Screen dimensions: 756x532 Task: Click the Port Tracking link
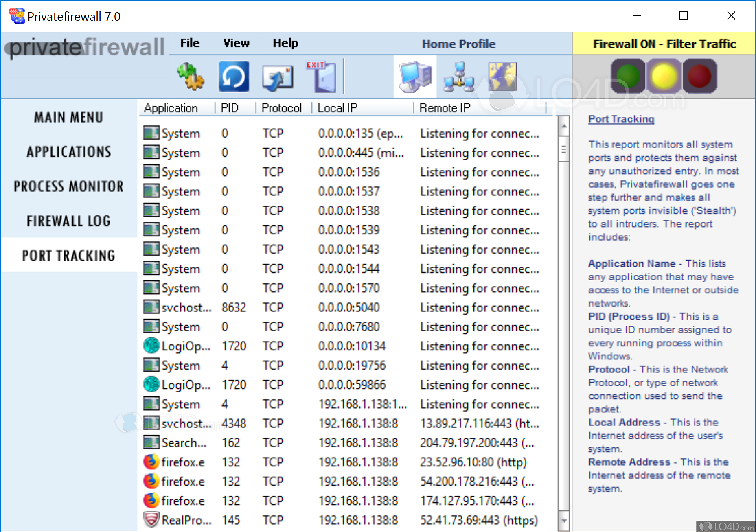[x=621, y=119]
